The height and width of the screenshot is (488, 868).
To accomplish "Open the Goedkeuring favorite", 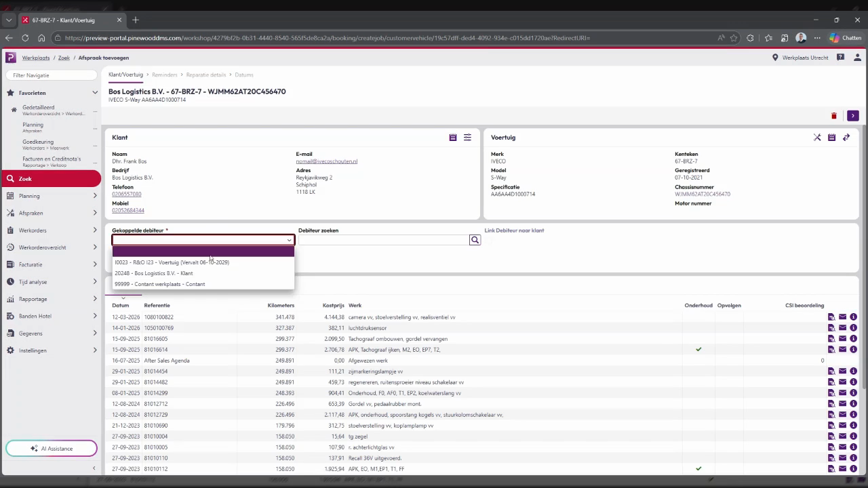I will click(38, 142).
